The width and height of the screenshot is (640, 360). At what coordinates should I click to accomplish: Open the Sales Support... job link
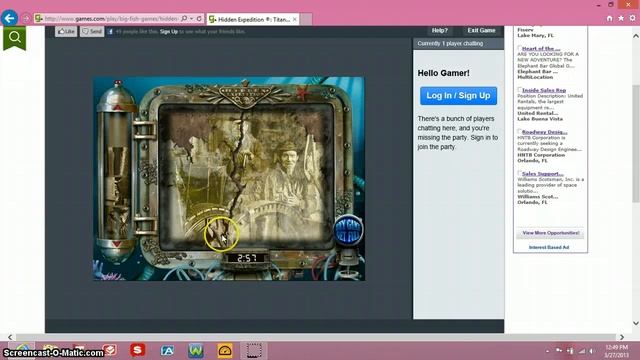point(542,174)
